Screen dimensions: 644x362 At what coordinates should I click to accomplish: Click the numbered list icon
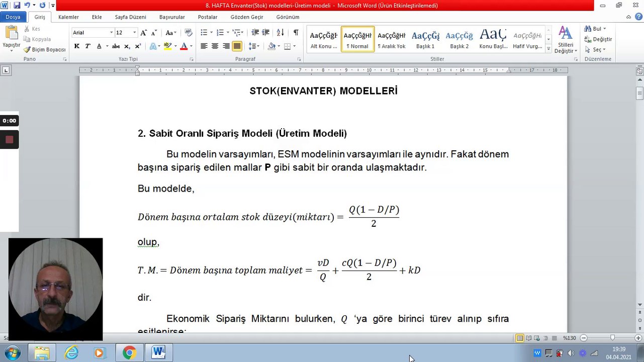click(x=220, y=33)
